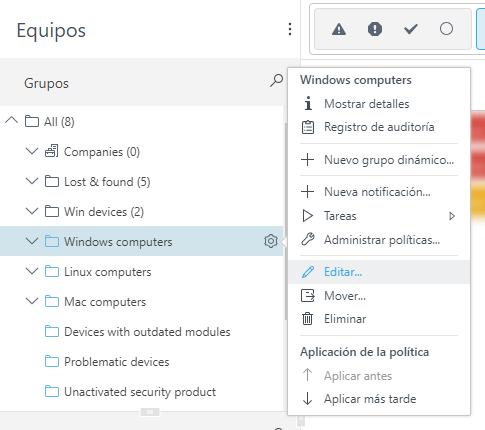Toggle the red exclamation error filter icon
Screen dimensions: 485x430
coord(375,29)
